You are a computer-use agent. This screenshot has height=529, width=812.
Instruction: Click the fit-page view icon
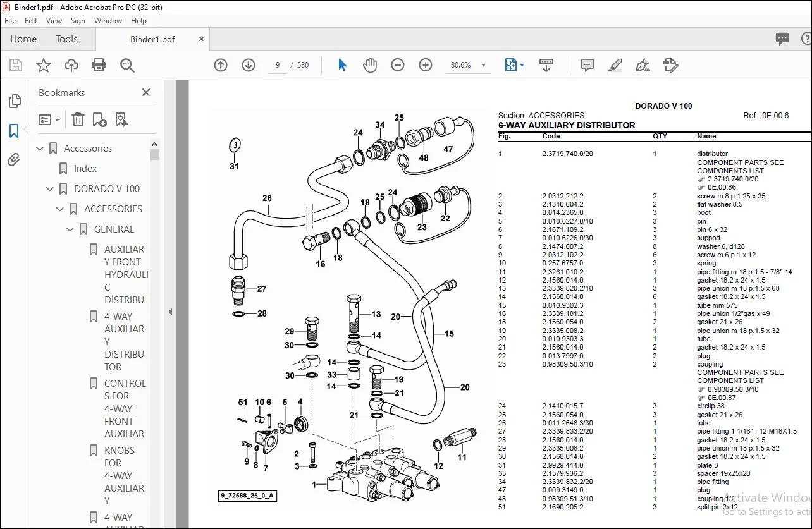[510, 65]
